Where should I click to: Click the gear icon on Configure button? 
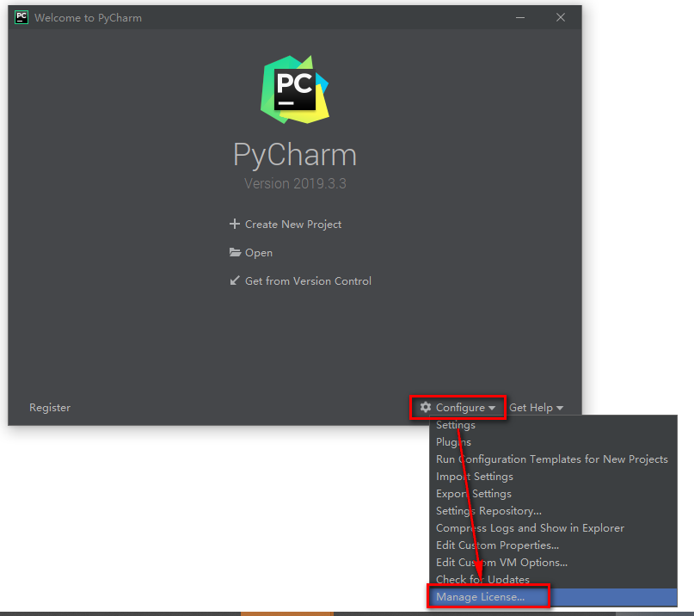425,407
